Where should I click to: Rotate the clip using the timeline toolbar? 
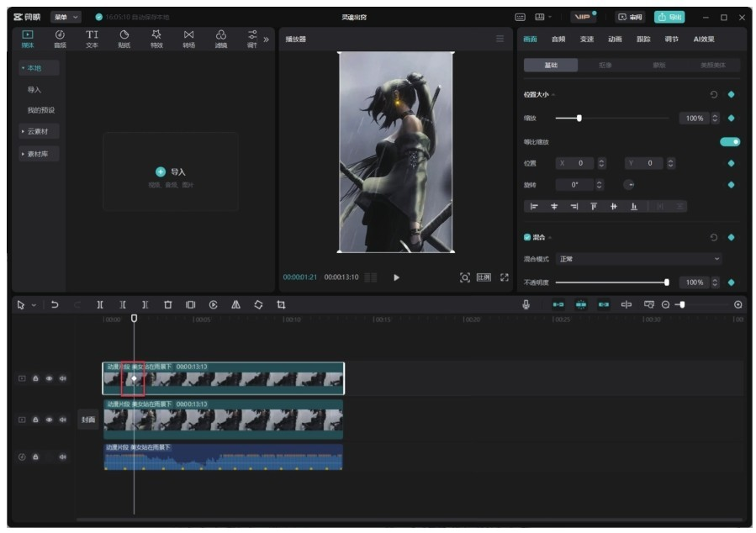pyautogui.click(x=258, y=304)
